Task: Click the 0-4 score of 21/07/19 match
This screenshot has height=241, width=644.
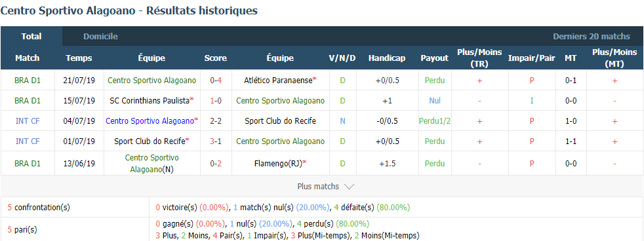Action: (x=216, y=81)
